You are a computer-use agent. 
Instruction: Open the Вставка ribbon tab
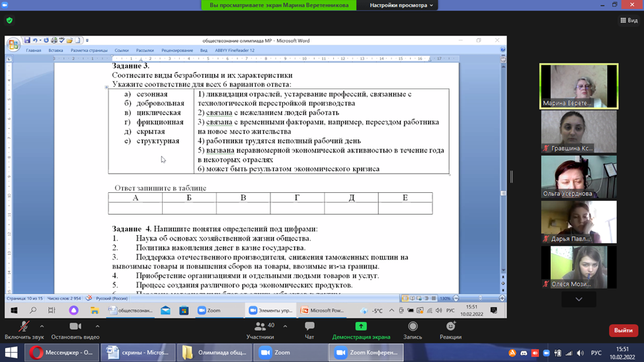pos(56,50)
